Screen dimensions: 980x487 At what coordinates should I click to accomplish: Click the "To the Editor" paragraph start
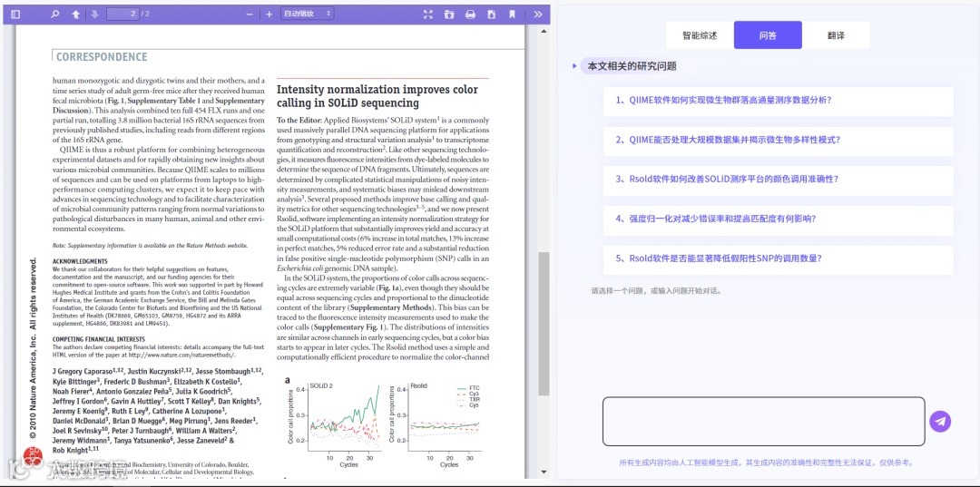pos(299,120)
